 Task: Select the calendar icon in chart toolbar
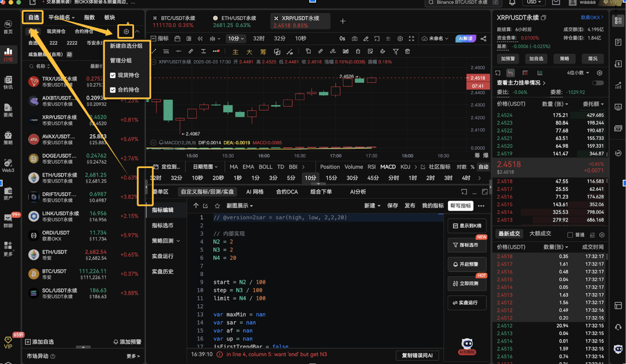(177, 39)
